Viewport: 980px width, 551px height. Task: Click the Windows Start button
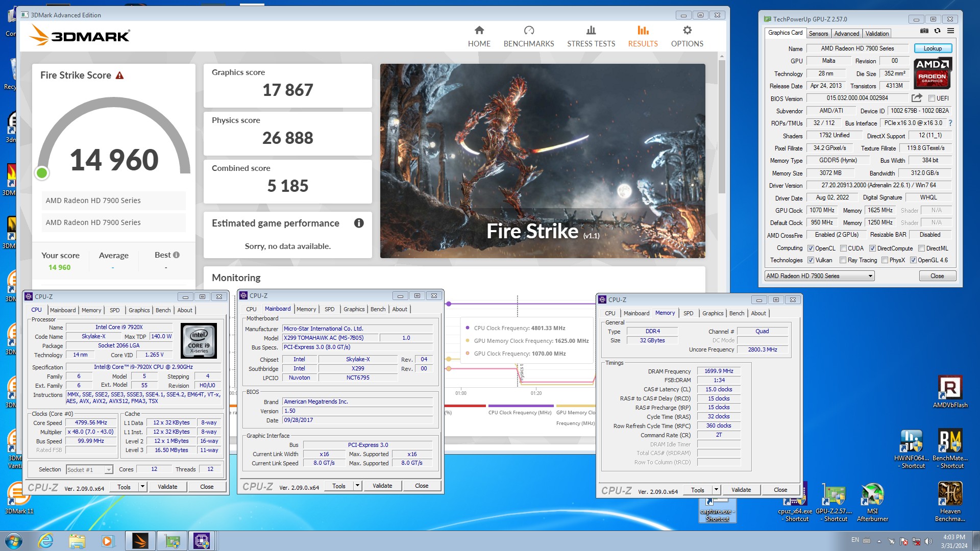coord(14,541)
